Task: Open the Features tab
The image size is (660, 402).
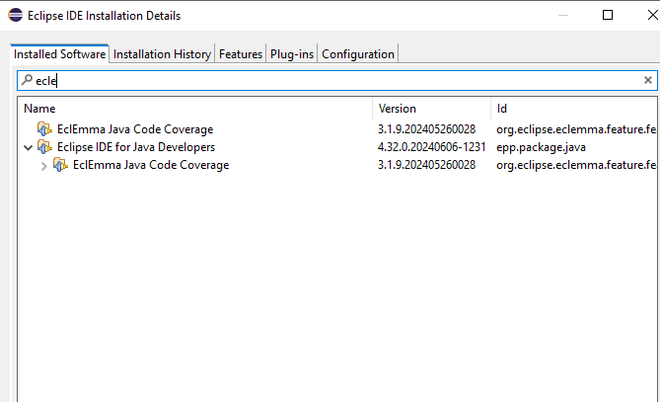Action: 240,54
